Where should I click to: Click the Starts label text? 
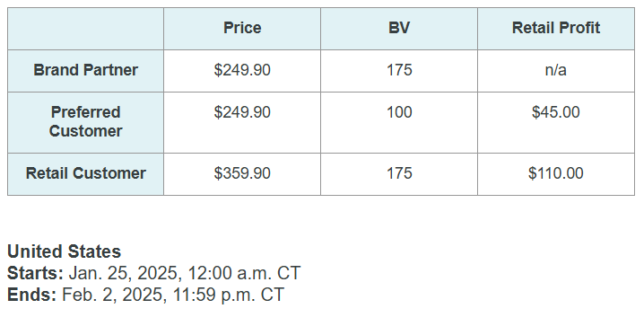pyautogui.click(x=35, y=273)
